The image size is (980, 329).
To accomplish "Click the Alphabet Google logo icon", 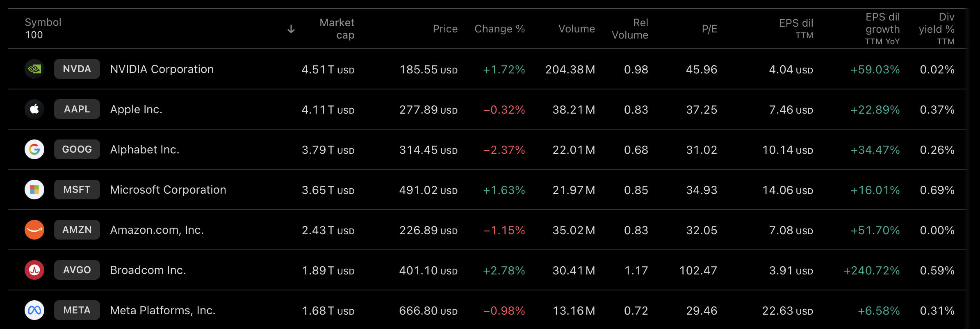I will [34, 149].
